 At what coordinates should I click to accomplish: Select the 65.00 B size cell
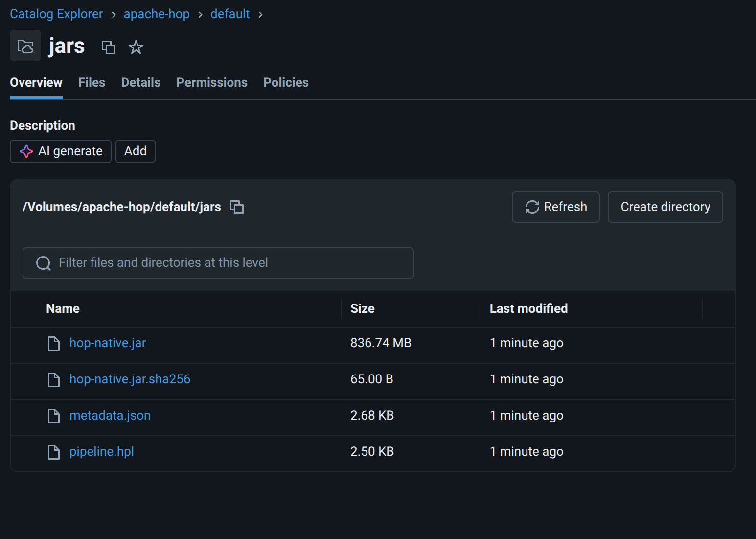(x=372, y=379)
